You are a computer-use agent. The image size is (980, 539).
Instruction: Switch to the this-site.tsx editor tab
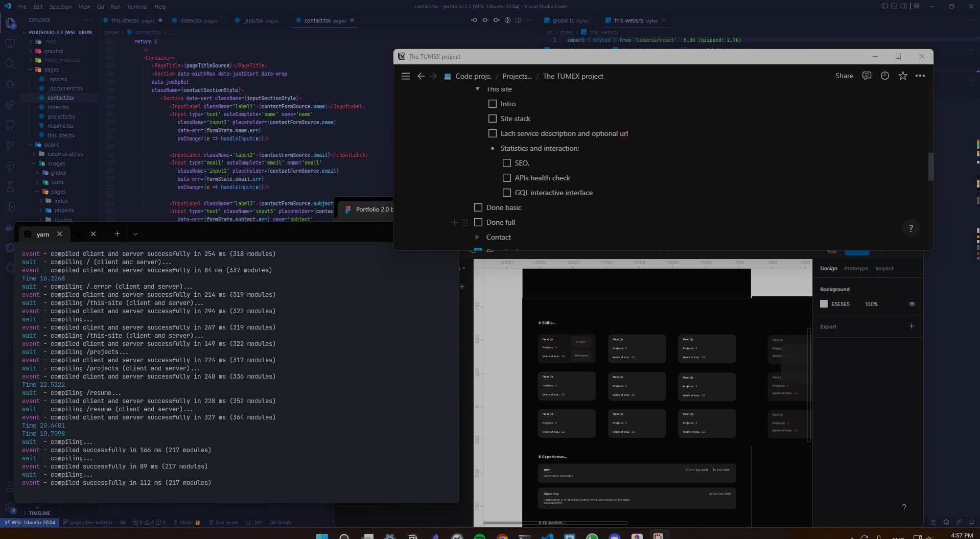point(132,20)
